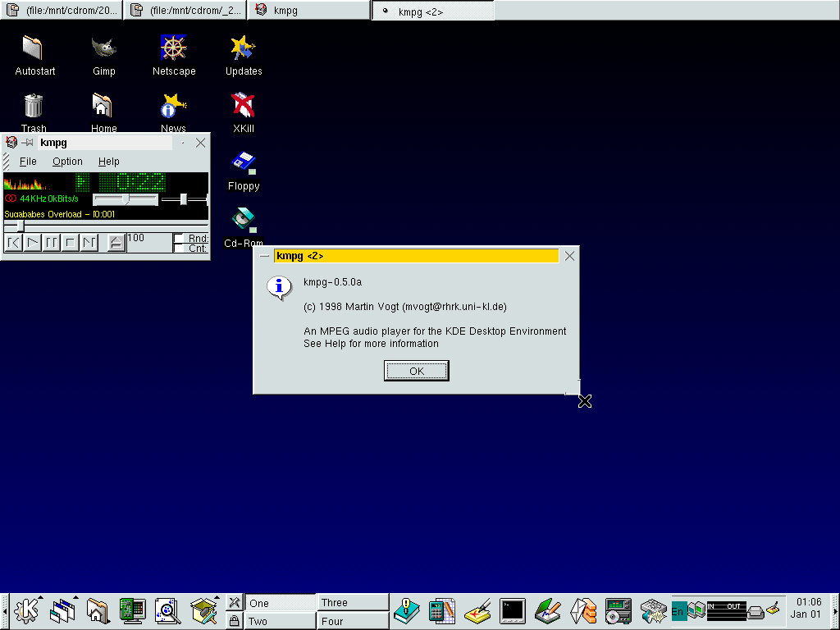Pause playback in kmpg player
This screenshot has height=630, width=840.
(x=51, y=242)
